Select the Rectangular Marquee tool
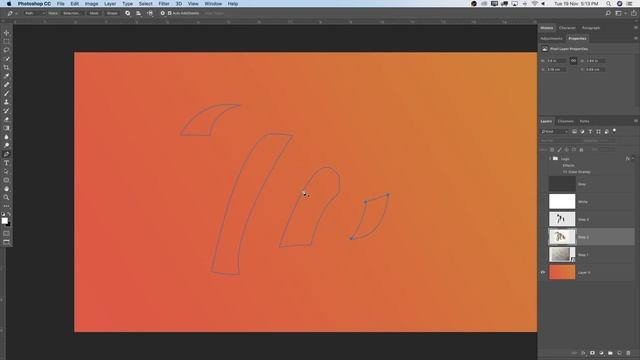Screen dimensions: 640x360 pyautogui.click(x=6, y=41)
